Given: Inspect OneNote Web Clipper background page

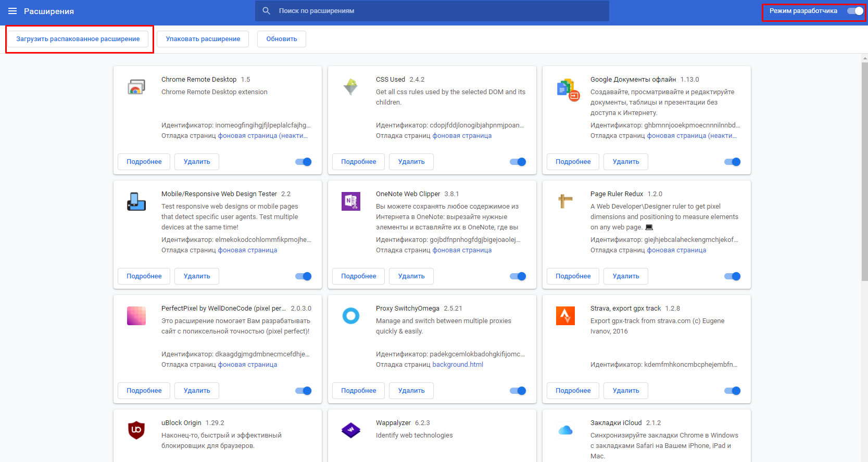Looking at the screenshot, I should 462,250.
